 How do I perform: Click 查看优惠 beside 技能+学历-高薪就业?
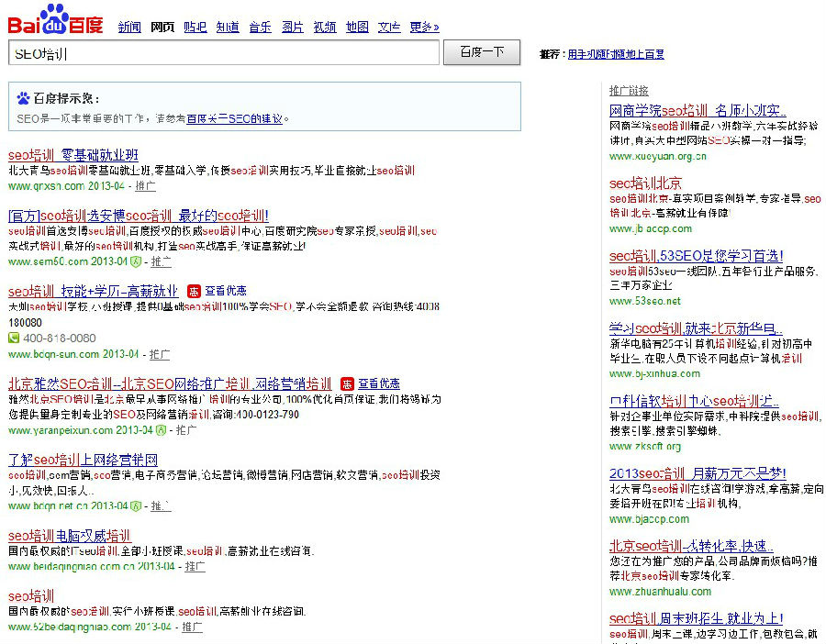226,291
